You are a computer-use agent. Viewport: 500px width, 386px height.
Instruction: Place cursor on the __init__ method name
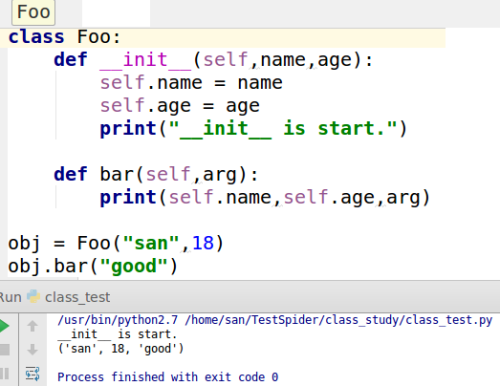coord(145,60)
